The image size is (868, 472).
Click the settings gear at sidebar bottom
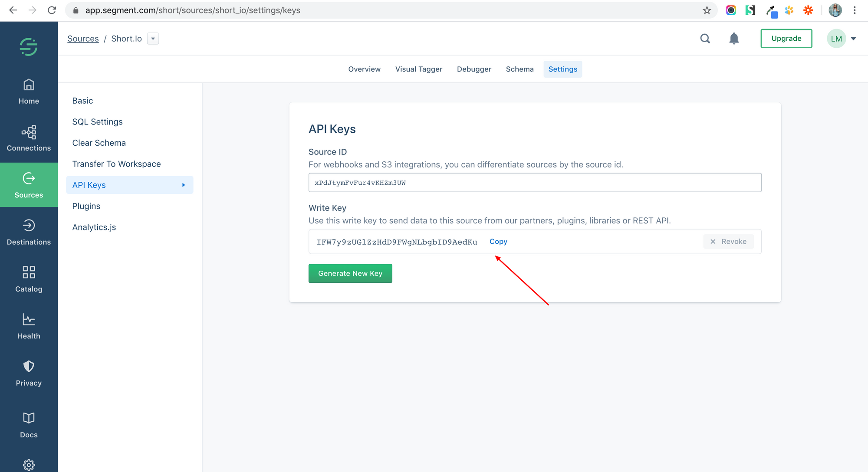pyautogui.click(x=28, y=464)
